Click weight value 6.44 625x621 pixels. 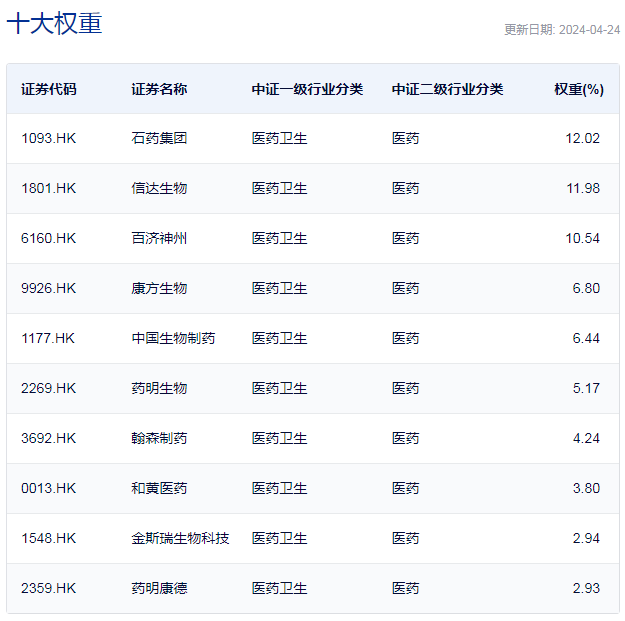[x=586, y=338]
